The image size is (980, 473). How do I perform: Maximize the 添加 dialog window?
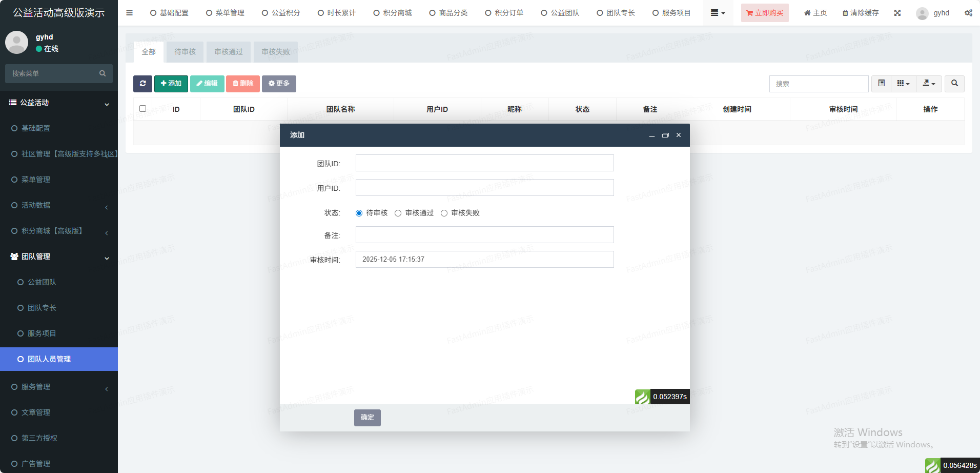point(665,135)
